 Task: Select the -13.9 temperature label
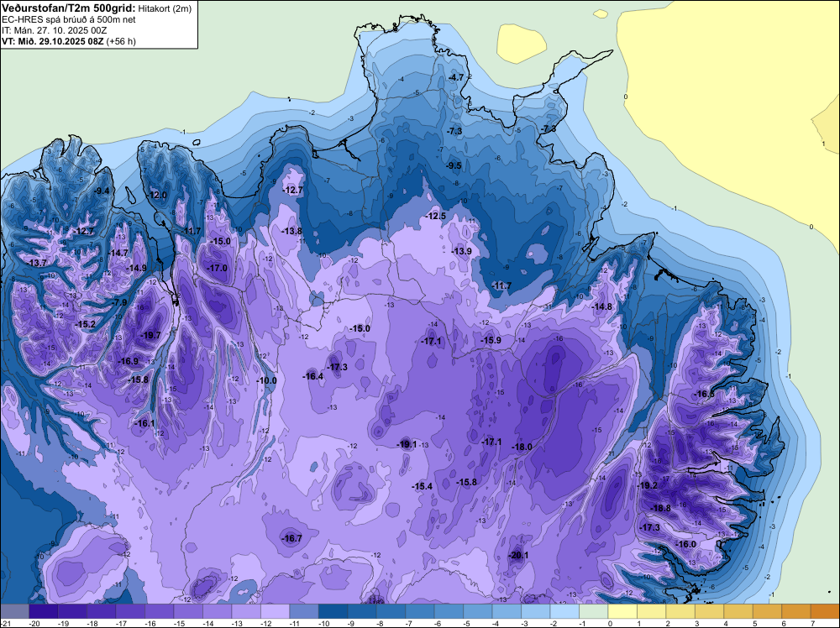click(461, 251)
